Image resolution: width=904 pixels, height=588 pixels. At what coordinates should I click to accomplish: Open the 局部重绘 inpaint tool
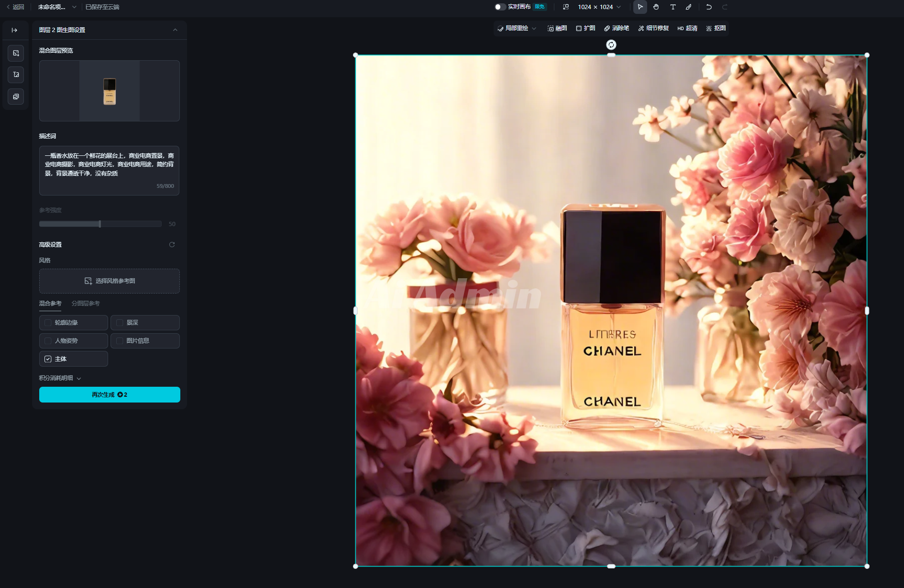point(513,28)
